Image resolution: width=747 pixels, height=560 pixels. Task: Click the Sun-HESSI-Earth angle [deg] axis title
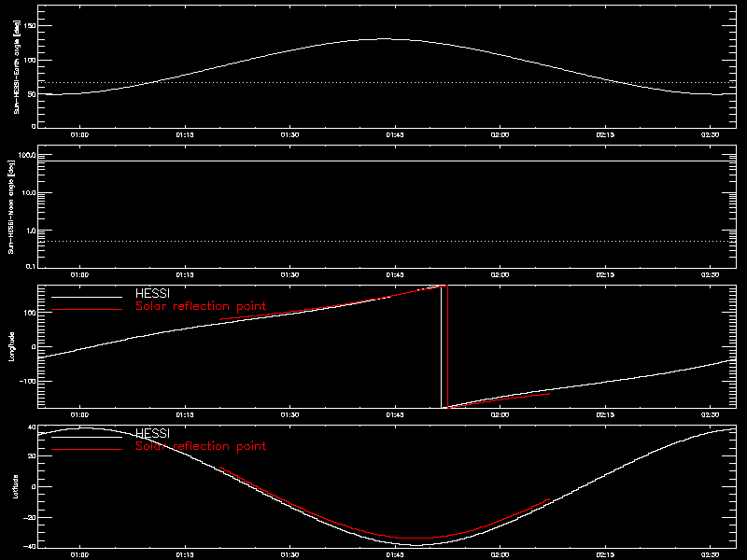click(16, 67)
